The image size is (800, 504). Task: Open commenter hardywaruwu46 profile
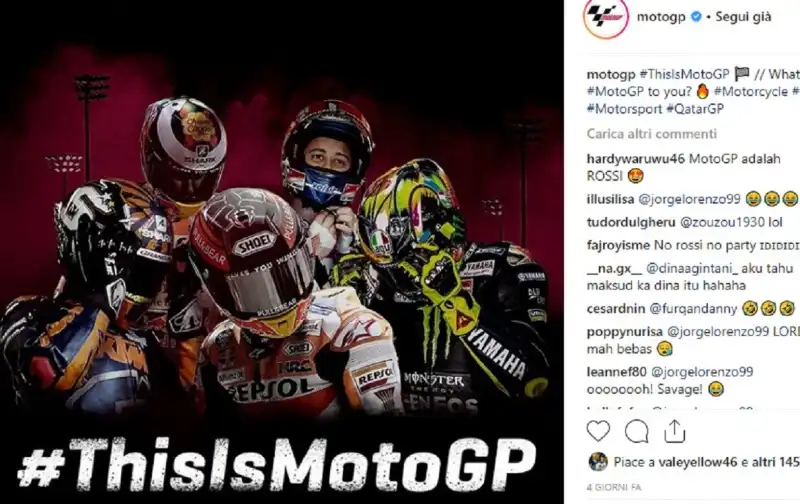click(x=636, y=159)
